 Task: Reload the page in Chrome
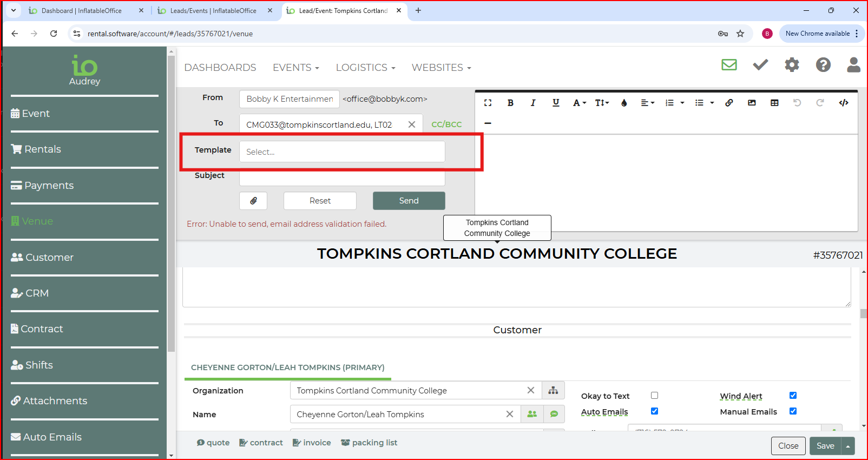[54, 34]
